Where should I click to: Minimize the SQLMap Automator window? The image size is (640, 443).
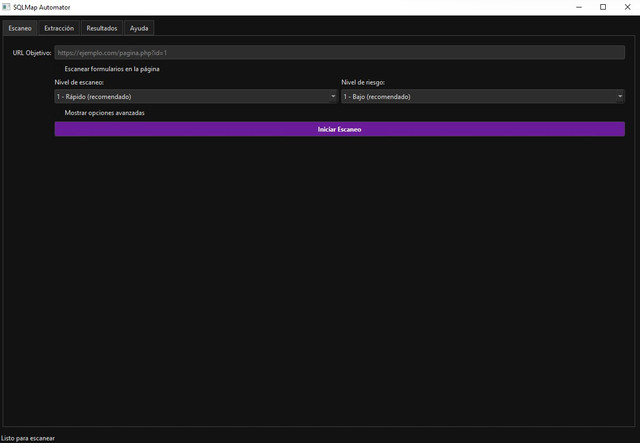(x=579, y=7)
